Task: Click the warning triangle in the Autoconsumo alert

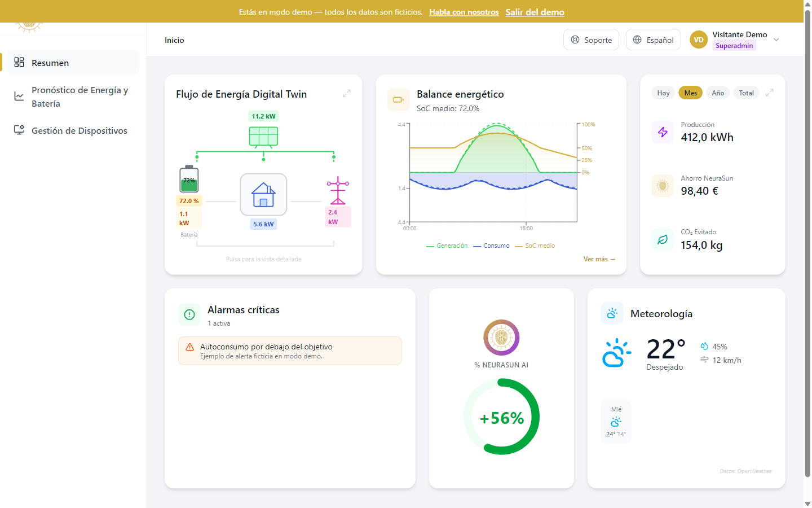Action: point(190,347)
